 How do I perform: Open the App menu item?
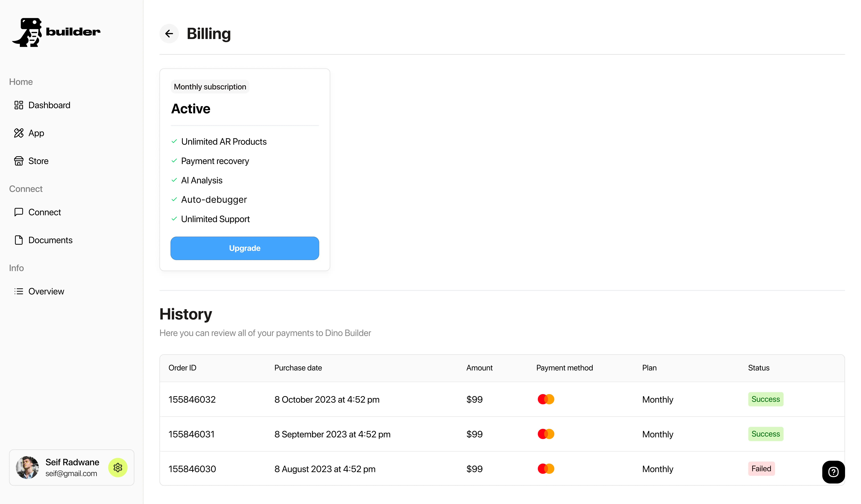click(36, 133)
